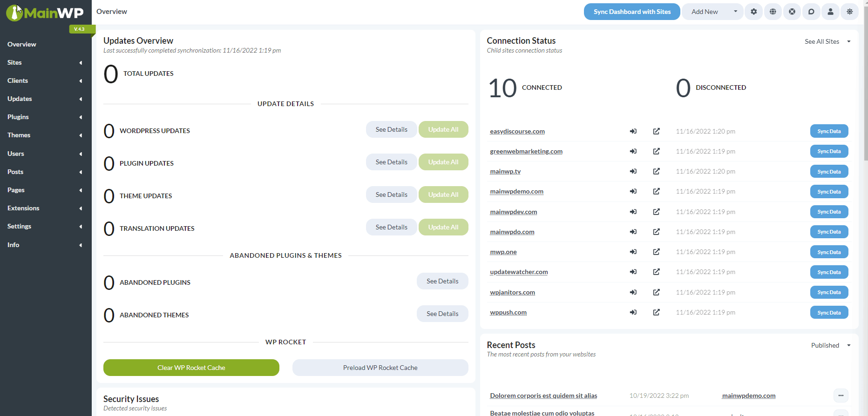
Task: Click login arrow icon for wpjanitors.com
Action: pos(633,292)
